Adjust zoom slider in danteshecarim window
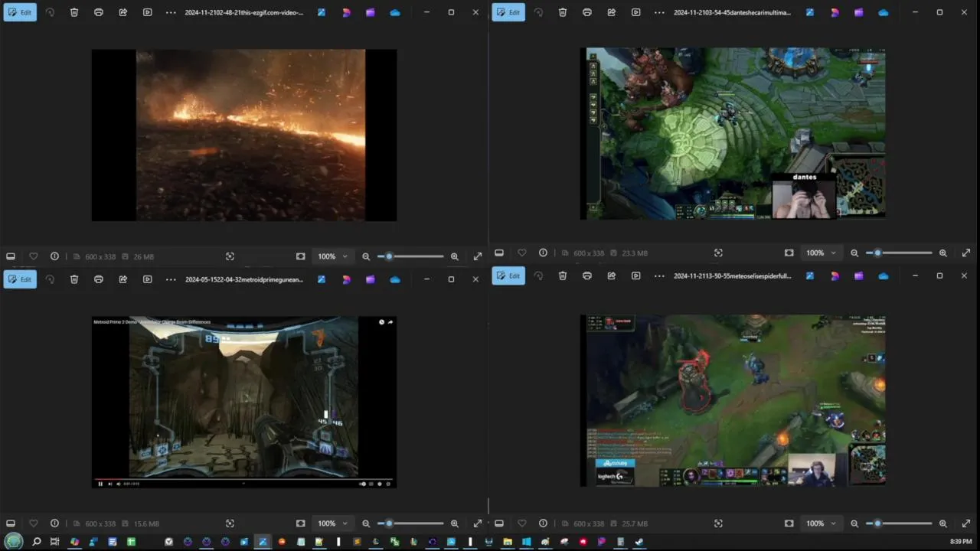Viewport: 980px width, 551px height. (x=899, y=253)
